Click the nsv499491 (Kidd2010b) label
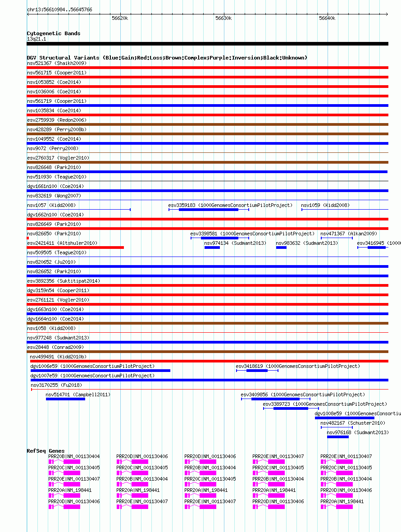The image size is (401, 532). tap(58, 357)
